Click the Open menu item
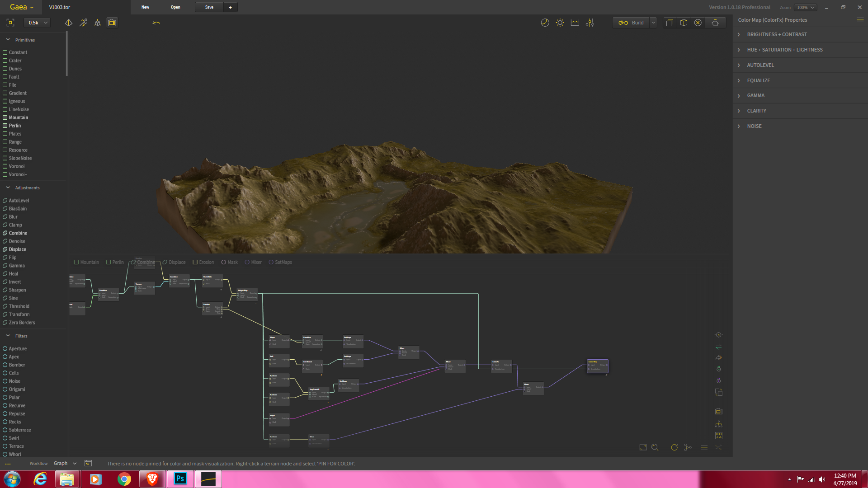Image resolution: width=868 pixels, height=488 pixels. click(x=175, y=7)
